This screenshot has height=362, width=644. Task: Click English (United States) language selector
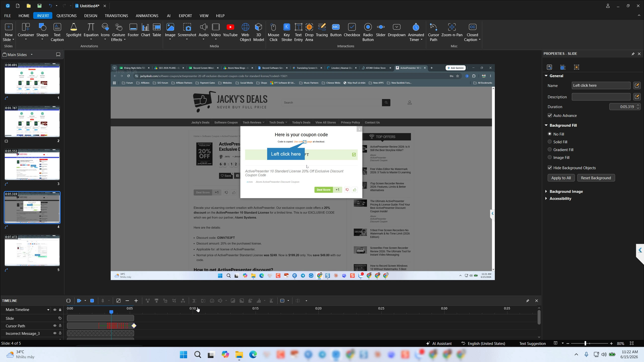click(483, 343)
